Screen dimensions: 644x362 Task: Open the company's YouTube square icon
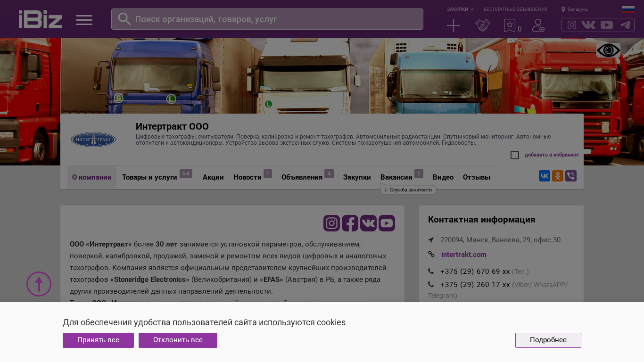click(x=387, y=223)
